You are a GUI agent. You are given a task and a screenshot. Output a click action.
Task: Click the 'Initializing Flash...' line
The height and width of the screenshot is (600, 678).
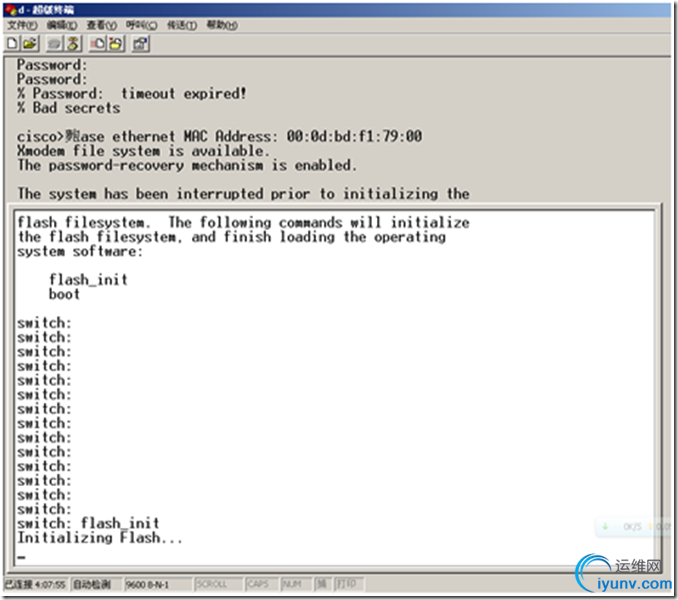click(x=99, y=538)
